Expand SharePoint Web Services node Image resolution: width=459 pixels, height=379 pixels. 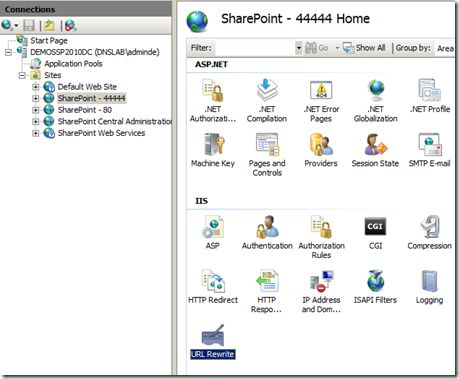35,133
